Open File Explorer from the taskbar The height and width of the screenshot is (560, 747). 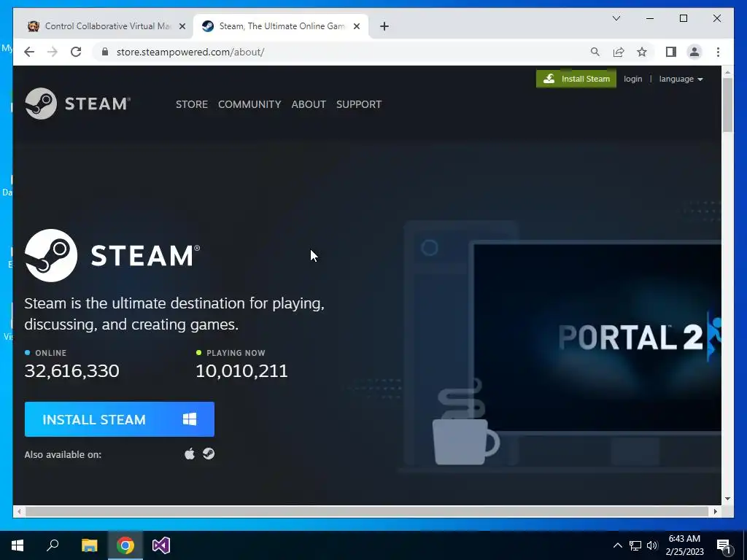(89, 545)
